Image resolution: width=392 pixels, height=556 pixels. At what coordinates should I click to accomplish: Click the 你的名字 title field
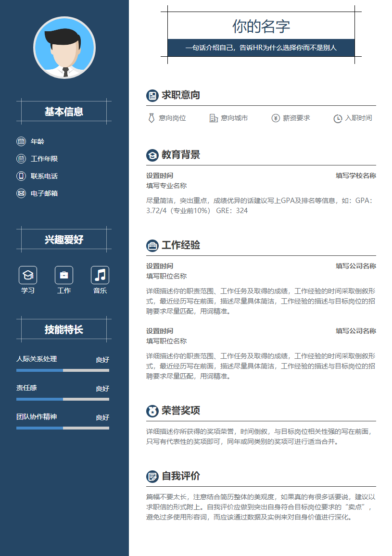click(x=261, y=26)
